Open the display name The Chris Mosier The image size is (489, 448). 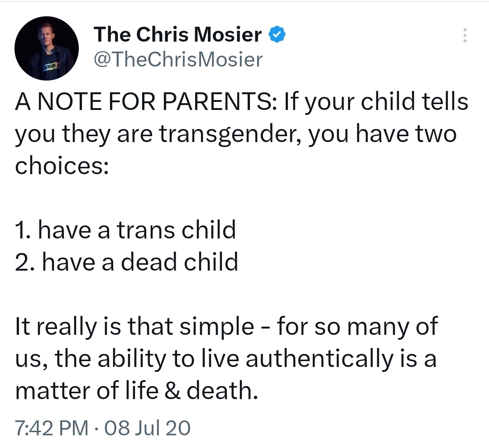[x=178, y=34]
